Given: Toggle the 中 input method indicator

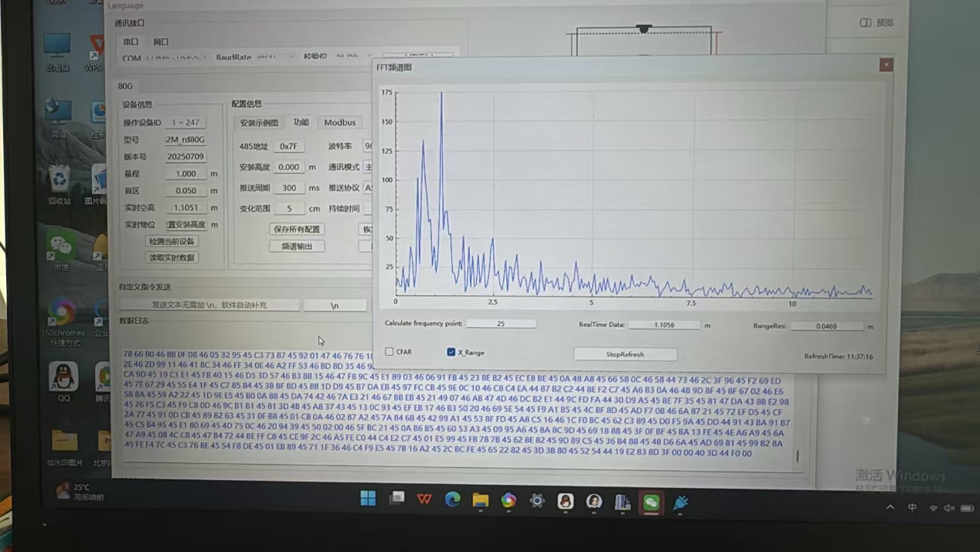Looking at the screenshot, I should click(913, 508).
